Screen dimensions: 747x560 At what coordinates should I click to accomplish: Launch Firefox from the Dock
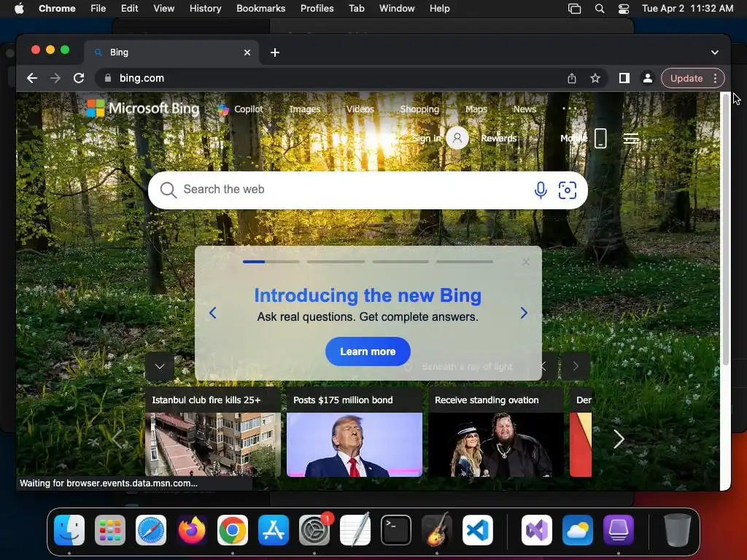[192, 530]
